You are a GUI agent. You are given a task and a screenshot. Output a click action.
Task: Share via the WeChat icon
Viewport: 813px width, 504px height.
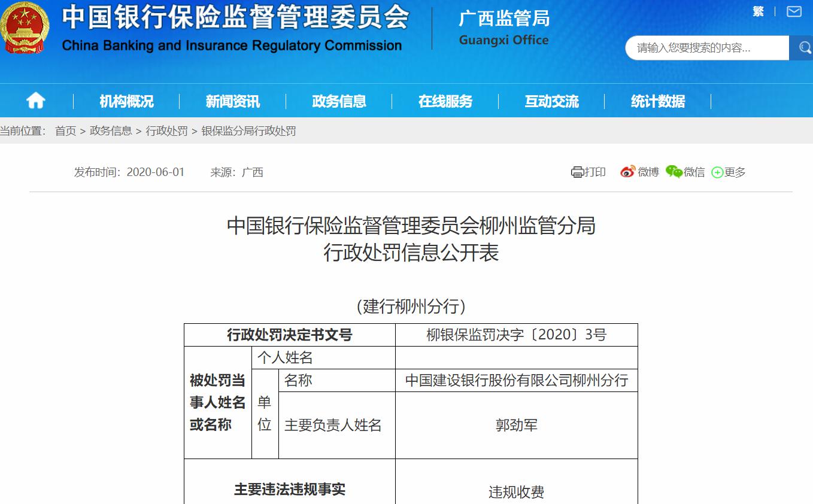pos(674,172)
